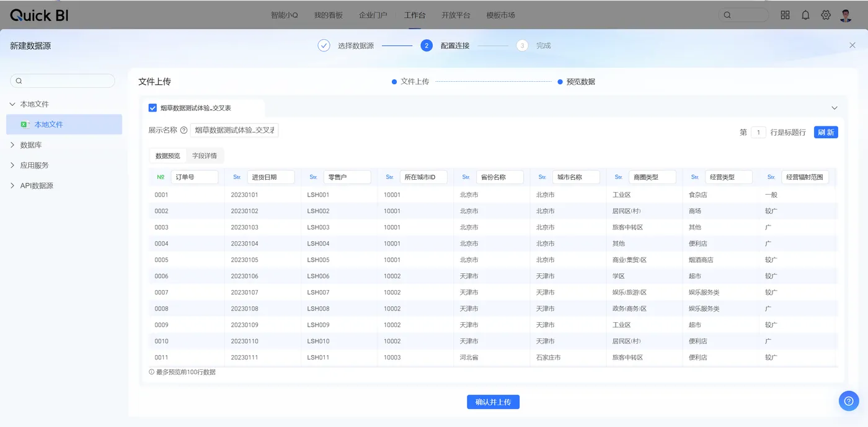Edit the 经营类型 column name field
The image size is (868, 427).
click(x=728, y=177)
